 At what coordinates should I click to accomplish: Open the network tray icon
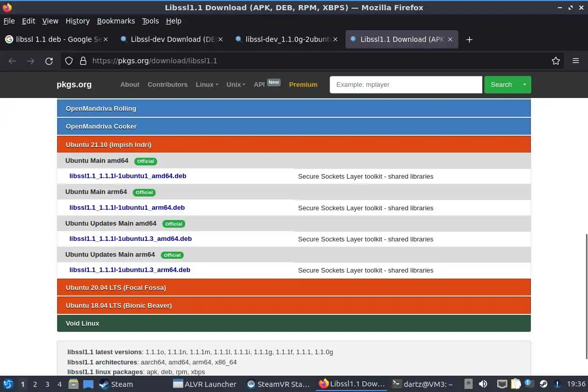(x=502, y=384)
